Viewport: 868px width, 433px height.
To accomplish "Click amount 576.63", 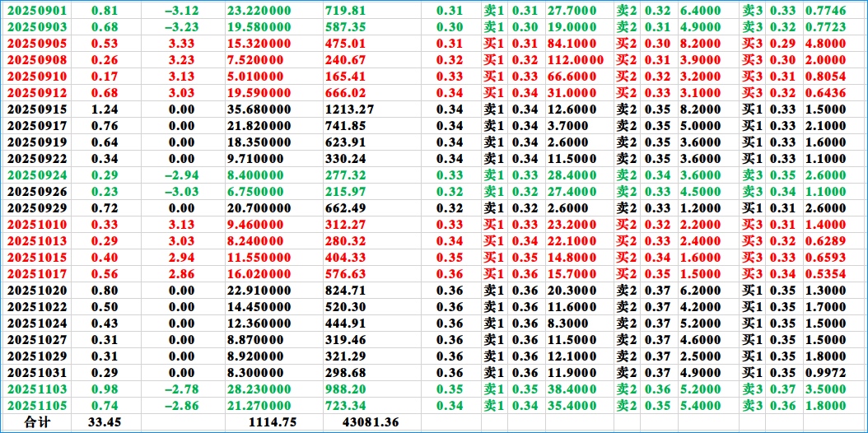I will tap(345, 274).
